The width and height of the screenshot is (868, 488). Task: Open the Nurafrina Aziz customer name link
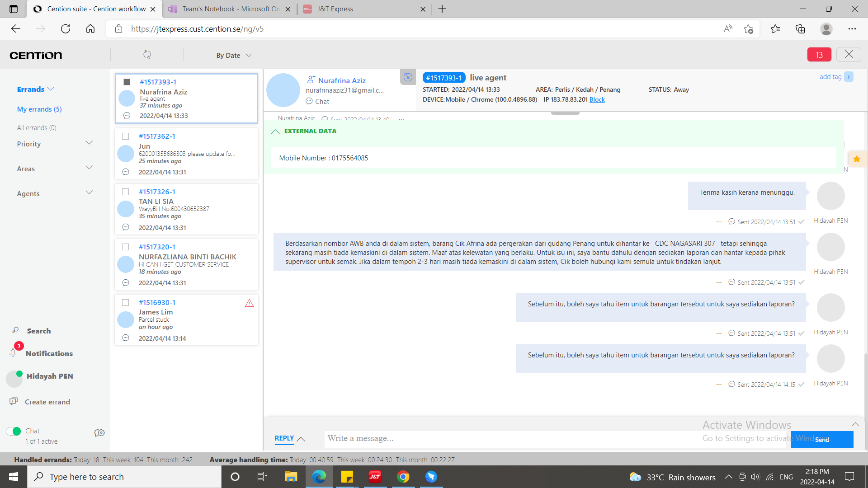[342, 80]
